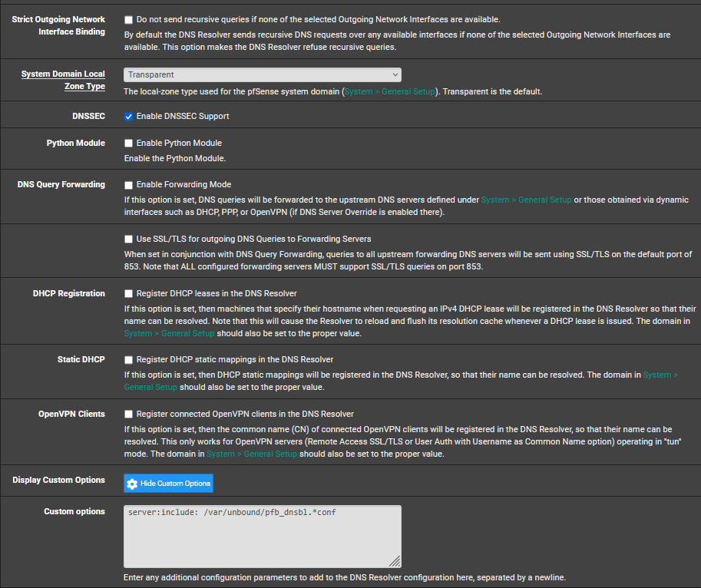Enable Register DHCP static mappings option
This screenshot has width=701, height=588.
click(128, 360)
